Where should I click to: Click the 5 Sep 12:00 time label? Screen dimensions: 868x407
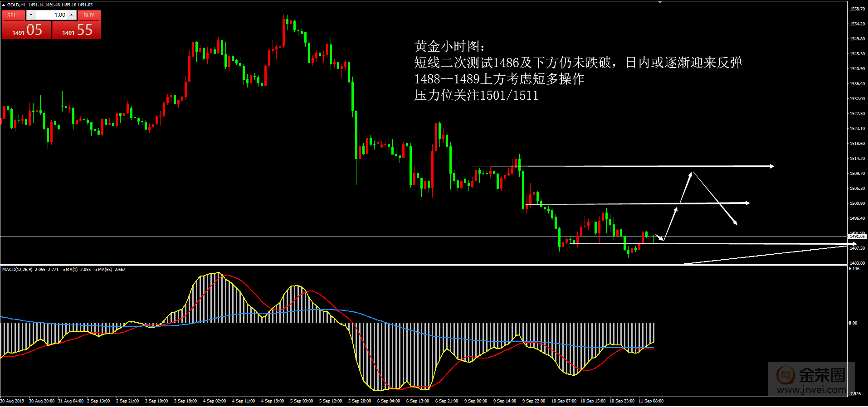[x=331, y=401]
